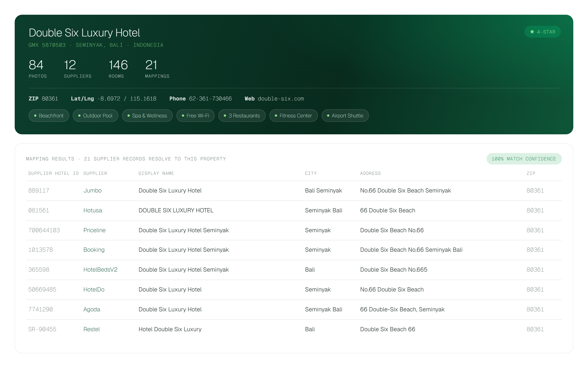Select the Fitness Center amenity tag
This screenshot has width=588, height=368.
click(x=293, y=116)
